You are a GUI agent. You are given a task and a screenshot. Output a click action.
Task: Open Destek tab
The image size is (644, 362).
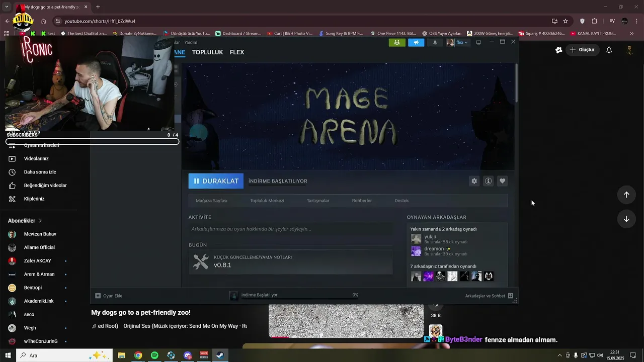click(x=401, y=201)
